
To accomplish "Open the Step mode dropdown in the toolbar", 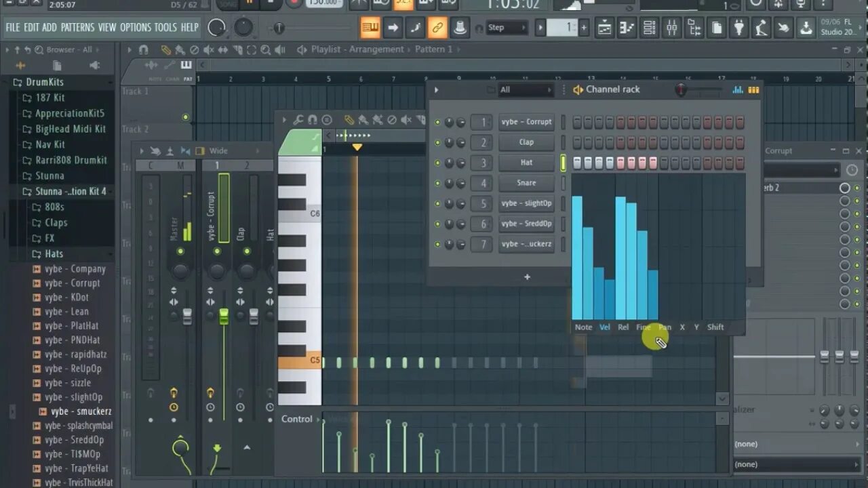I will 505,27.
